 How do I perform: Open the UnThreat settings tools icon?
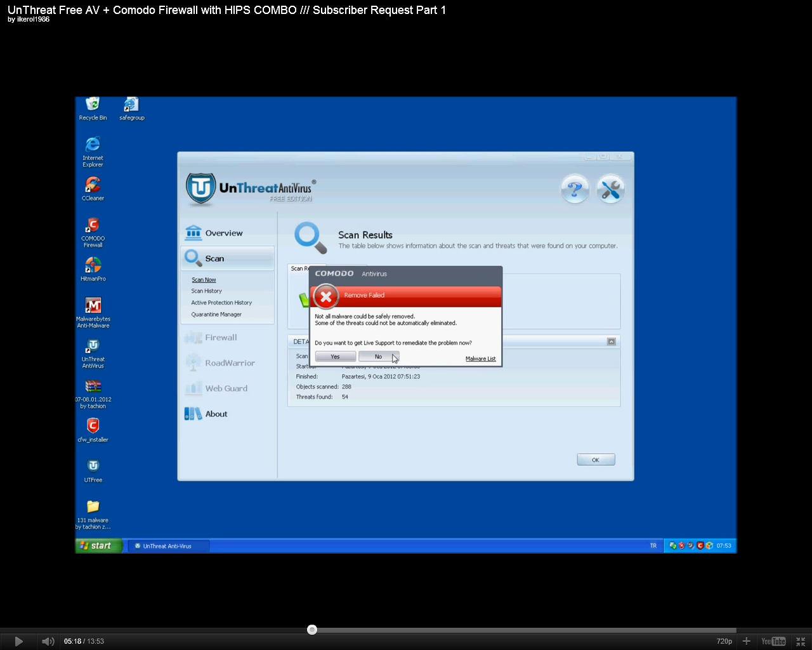610,189
